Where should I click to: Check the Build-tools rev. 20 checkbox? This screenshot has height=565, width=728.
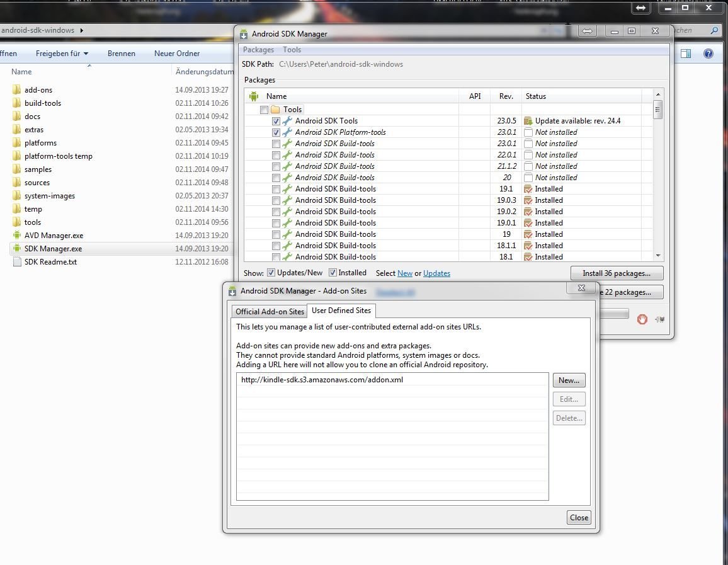coord(276,178)
